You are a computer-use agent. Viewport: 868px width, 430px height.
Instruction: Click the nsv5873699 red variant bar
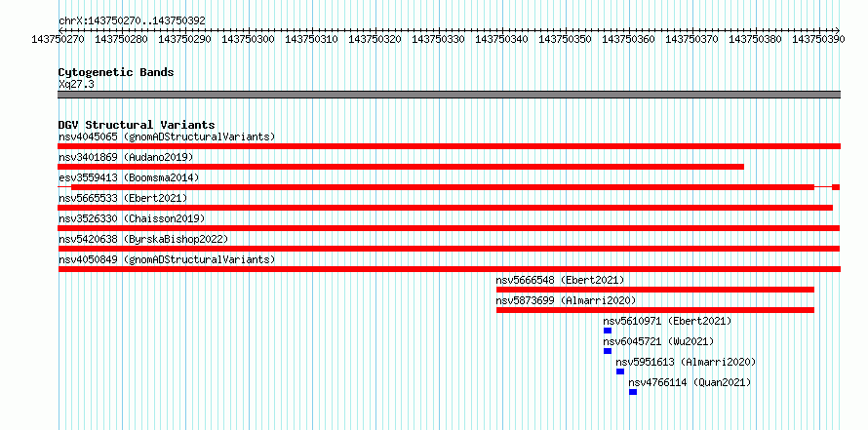(654, 310)
